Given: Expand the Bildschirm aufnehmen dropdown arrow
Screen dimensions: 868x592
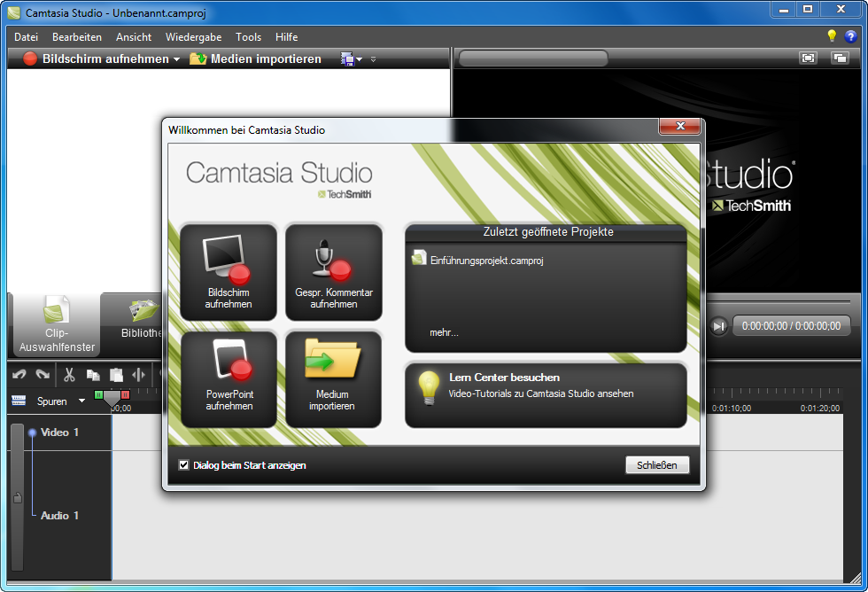Looking at the screenshot, I should pyautogui.click(x=176, y=59).
